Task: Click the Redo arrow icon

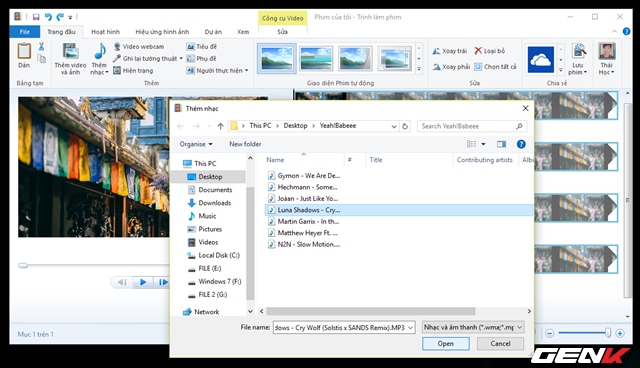Action: tap(60, 17)
